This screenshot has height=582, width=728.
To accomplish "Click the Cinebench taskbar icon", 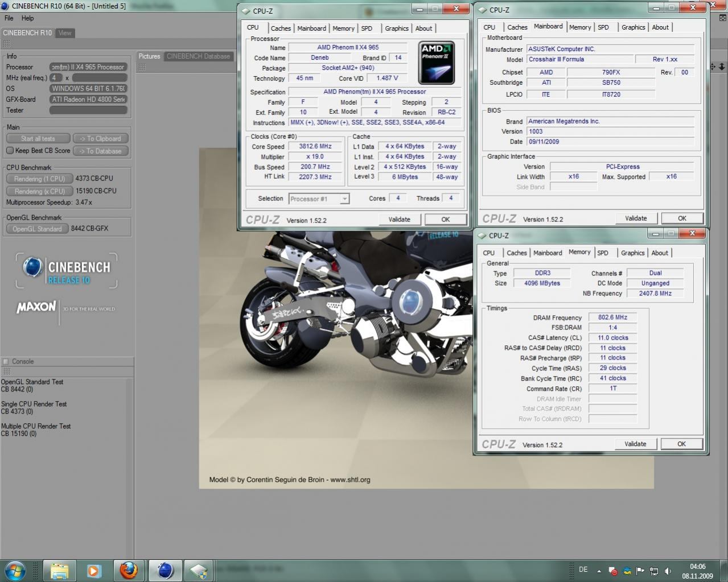I will (165, 570).
